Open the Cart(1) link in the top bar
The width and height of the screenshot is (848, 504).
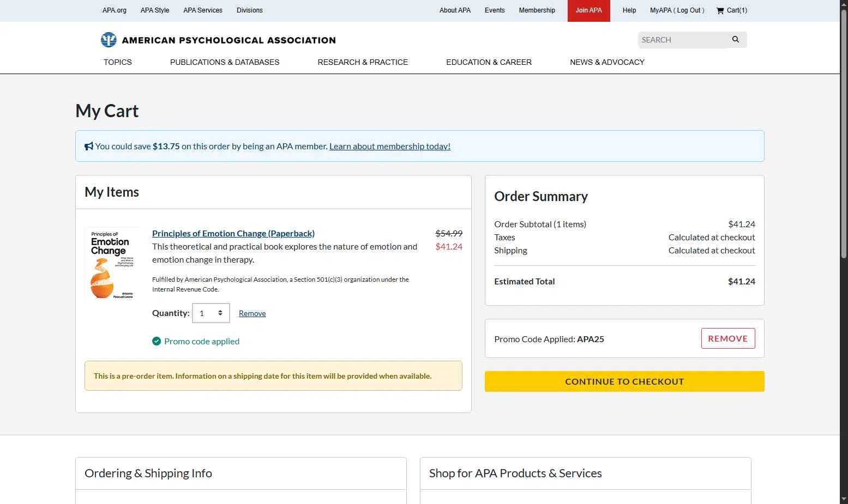[732, 10]
